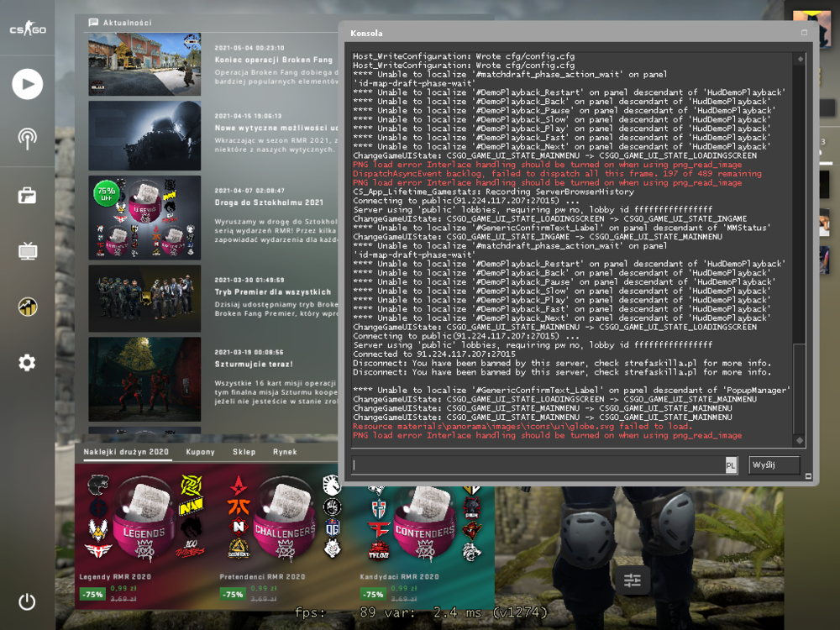
Task: Click the CS:GO logo home icon
Action: click(28, 28)
